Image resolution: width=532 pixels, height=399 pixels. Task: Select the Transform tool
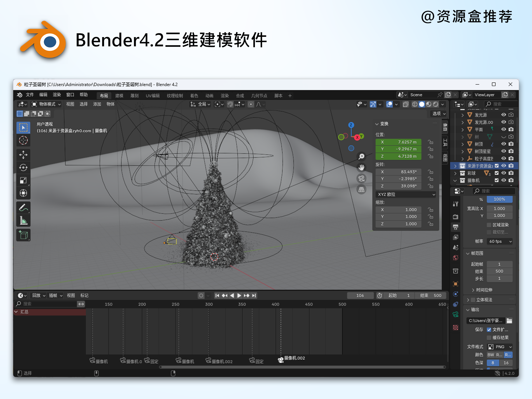coord(23,193)
